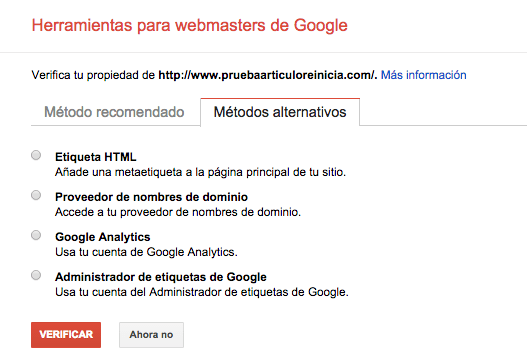Click the Usa tu cuenta de Google Analytics text
The width and height of the screenshot is (527, 364).
(146, 252)
